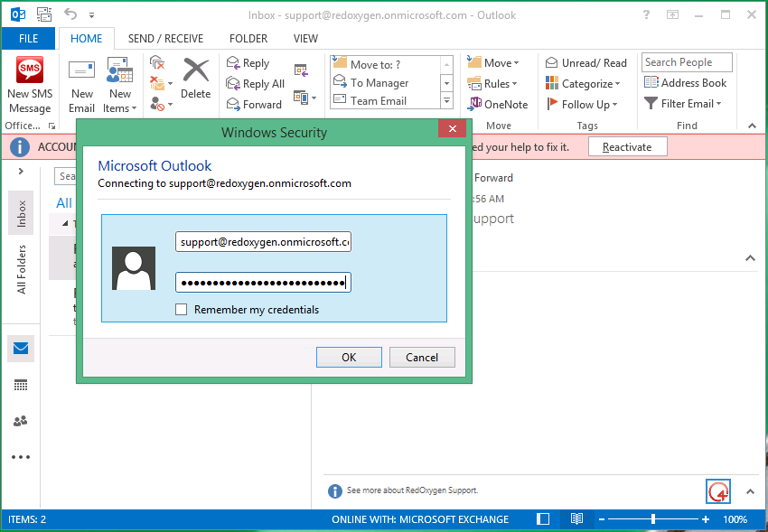Check Remember my credentials
768x532 pixels.
[182, 309]
